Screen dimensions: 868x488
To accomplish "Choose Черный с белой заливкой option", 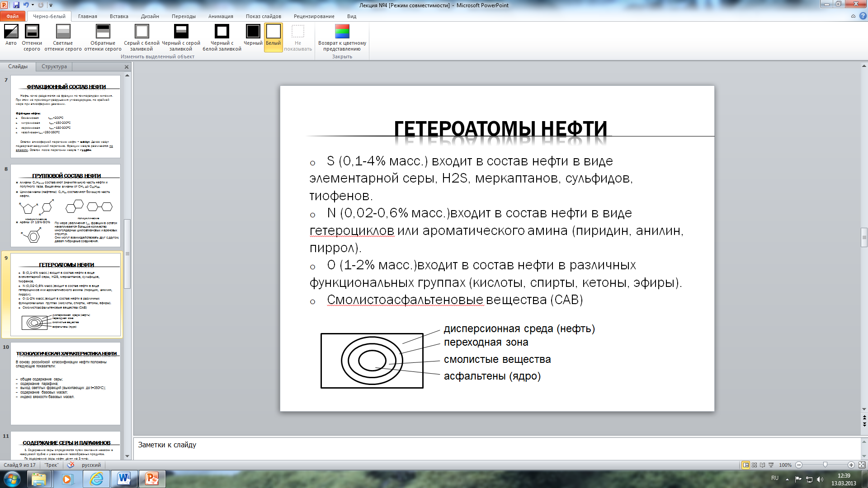I will (x=222, y=37).
